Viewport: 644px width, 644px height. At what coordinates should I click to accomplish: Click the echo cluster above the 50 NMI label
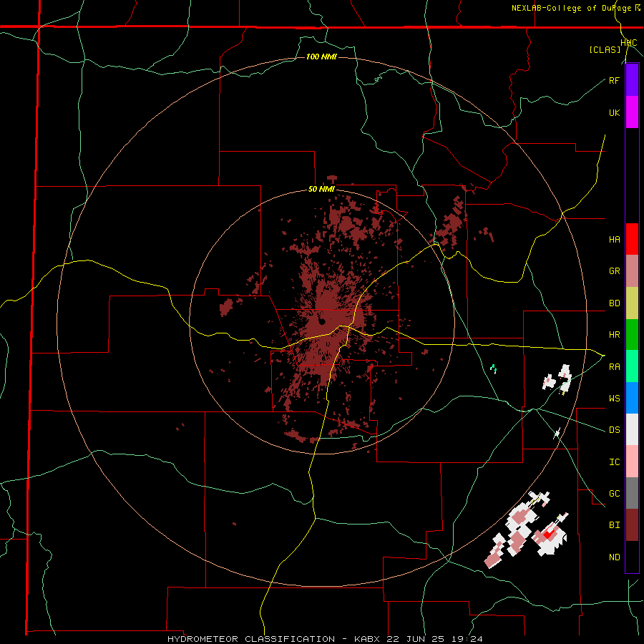point(332,179)
